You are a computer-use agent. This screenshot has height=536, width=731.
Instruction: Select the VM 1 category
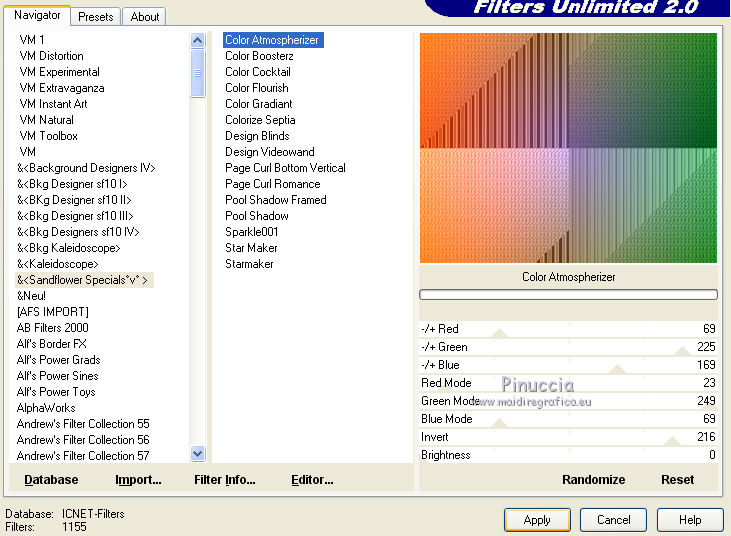32,40
